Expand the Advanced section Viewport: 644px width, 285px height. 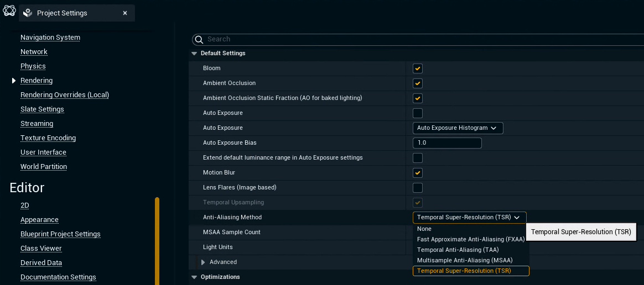click(x=203, y=262)
